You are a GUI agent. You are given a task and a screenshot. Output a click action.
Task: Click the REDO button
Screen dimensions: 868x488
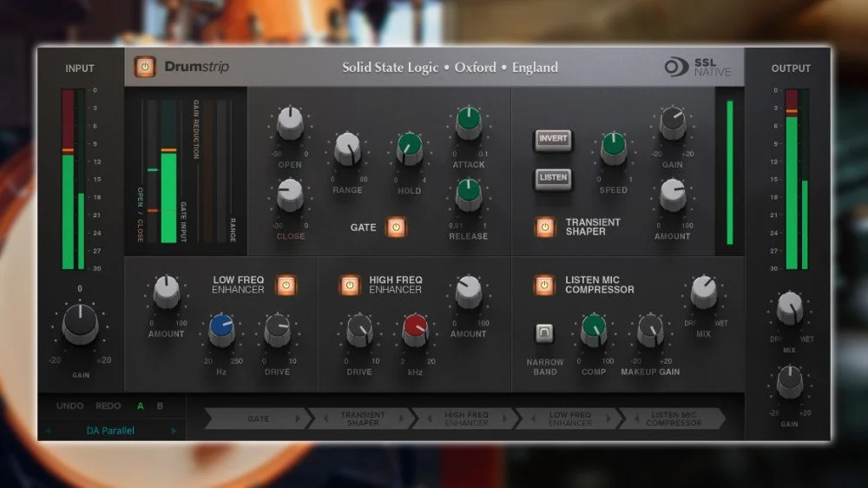pos(108,406)
